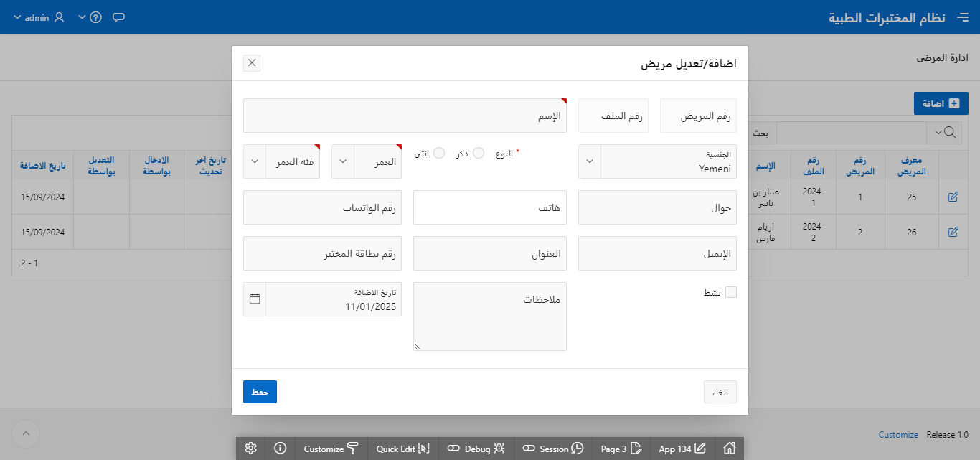Focus the جوال mobile field
This screenshot has width=980, height=460.
coord(657,207)
